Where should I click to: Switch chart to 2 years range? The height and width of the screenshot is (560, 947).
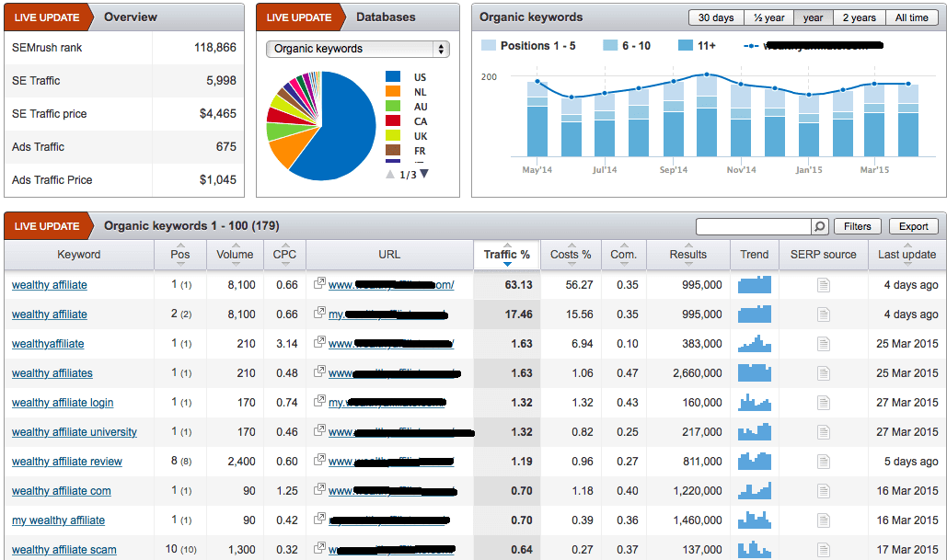tap(859, 17)
